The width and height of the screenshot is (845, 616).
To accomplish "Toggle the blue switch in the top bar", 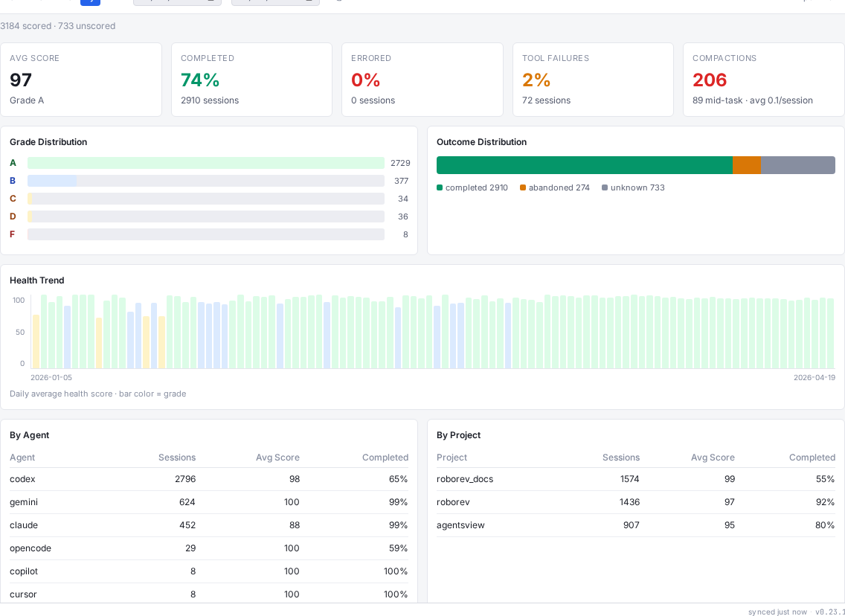I will coord(90,2).
